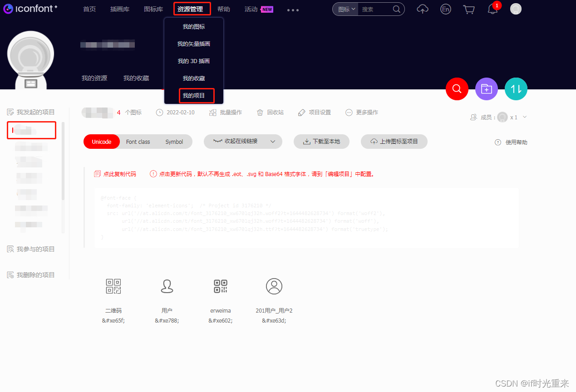Open the shopping cart icon
Screen dimensions: 576x392
[469, 10]
